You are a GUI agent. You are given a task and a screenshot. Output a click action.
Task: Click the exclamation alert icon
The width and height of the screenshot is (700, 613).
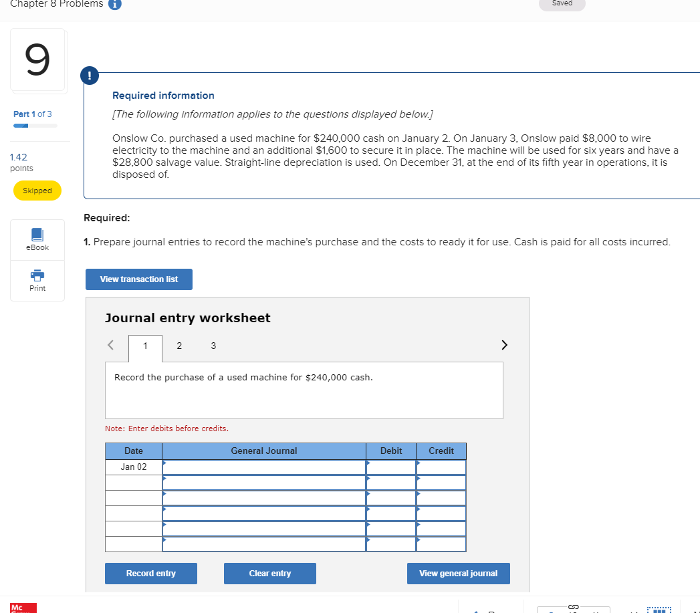click(x=90, y=75)
